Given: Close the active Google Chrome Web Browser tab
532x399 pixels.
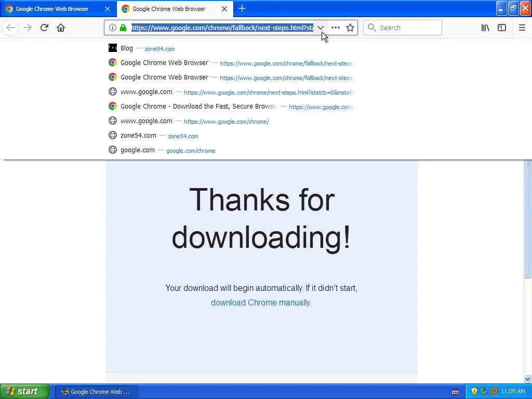Looking at the screenshot, I should click(x=224, y=9).
